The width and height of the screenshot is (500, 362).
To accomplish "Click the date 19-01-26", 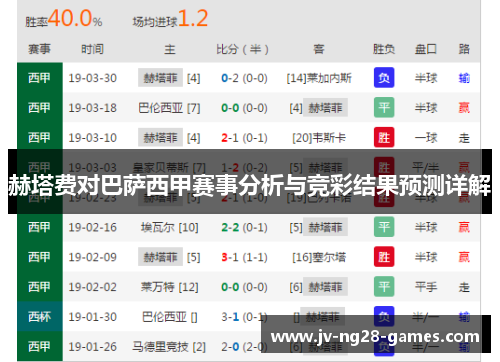I will point(93,347).
